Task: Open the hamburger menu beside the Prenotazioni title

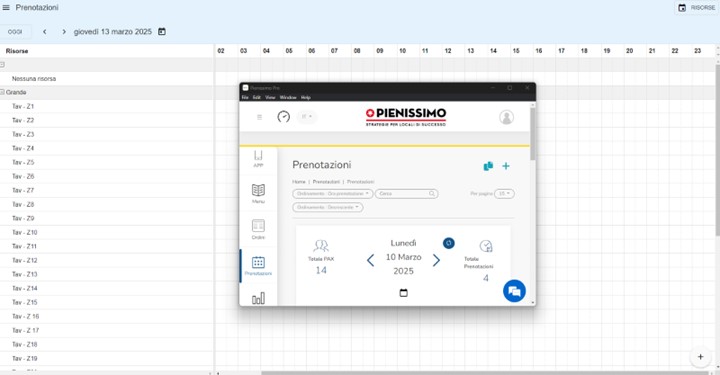Action: pos(6,7)
